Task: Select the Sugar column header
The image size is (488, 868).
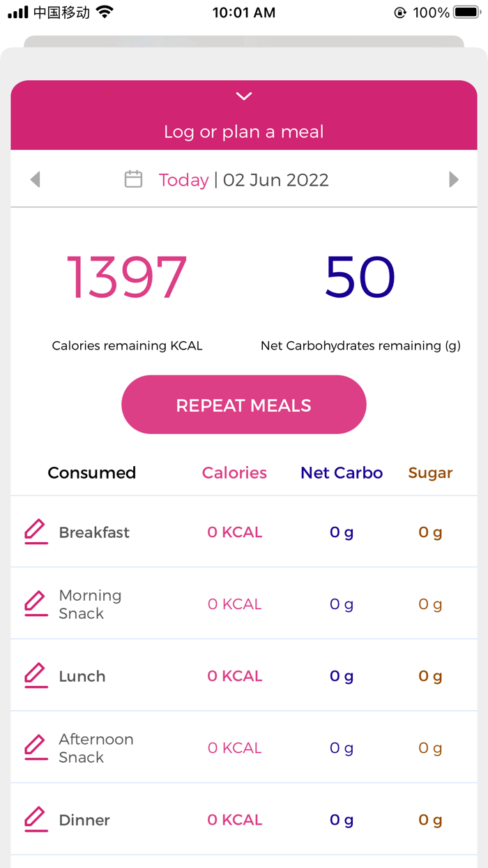Action: (430, 472)
